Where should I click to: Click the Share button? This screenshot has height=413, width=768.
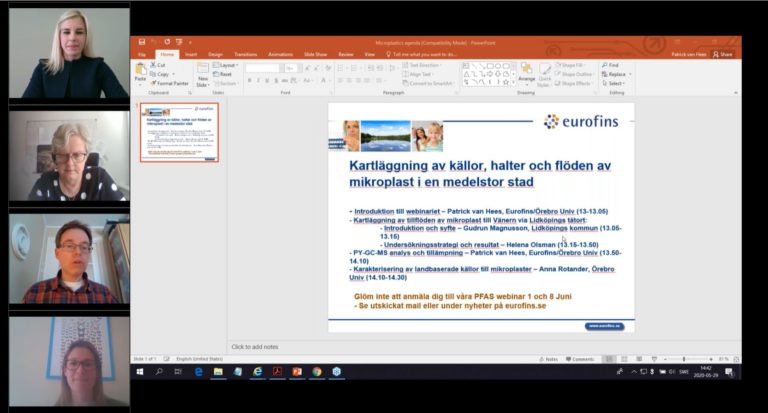coord(724,54)
